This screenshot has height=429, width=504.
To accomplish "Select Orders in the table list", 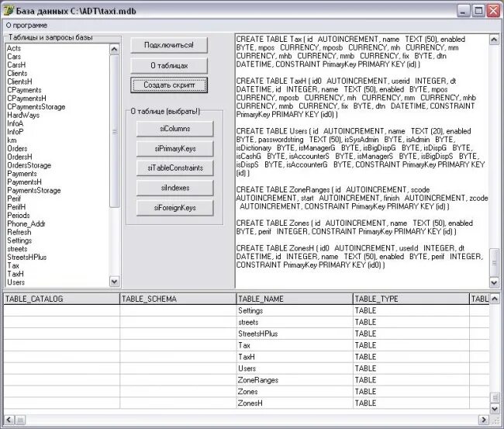I will point(17,149).
